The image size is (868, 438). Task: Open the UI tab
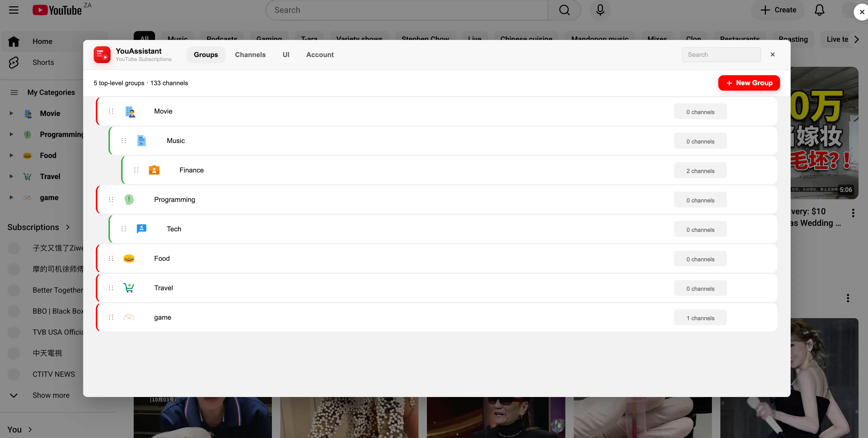286,54
